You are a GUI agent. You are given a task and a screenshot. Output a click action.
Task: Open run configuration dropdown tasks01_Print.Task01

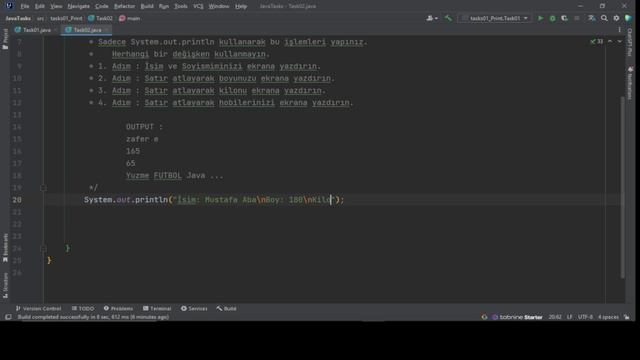point(494,18)
